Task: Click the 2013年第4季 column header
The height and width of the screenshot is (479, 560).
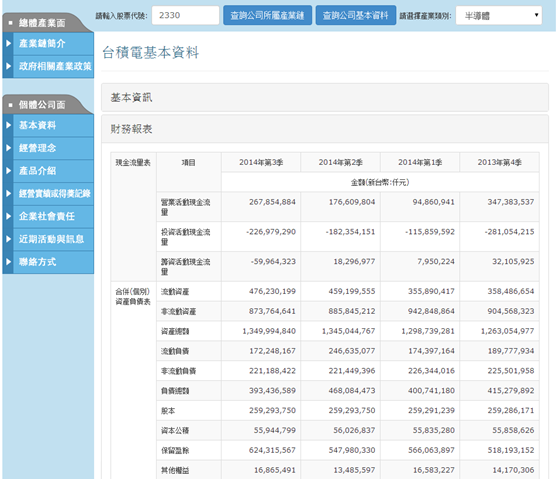Action: coord(499,163)
